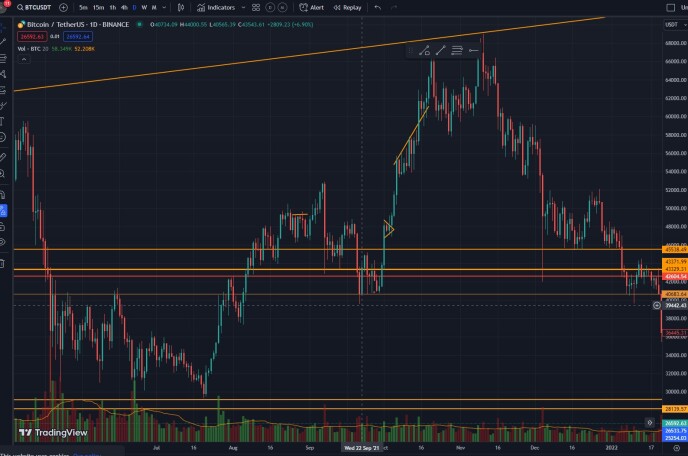
Task: Expand the timeframe dropdown chevron
Action: point(164,7)
